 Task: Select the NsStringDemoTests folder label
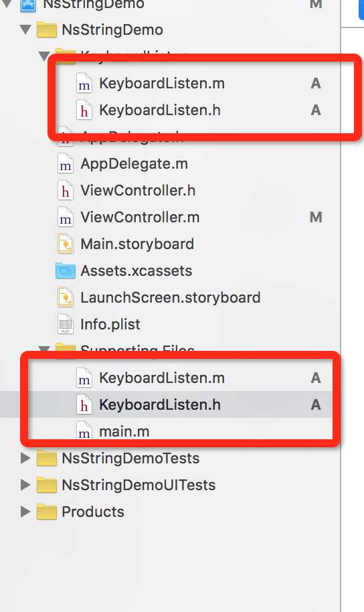pos(130,458)
